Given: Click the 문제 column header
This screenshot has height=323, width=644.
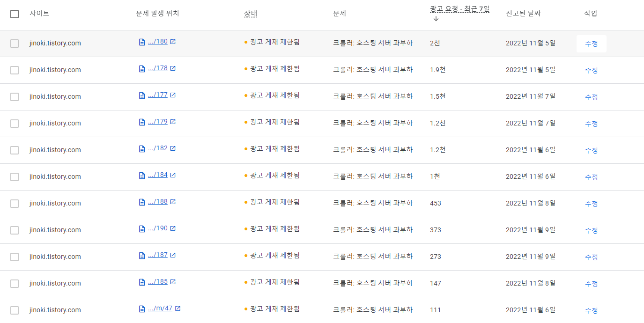Looking at the screenshot, I should coord(340,14).
